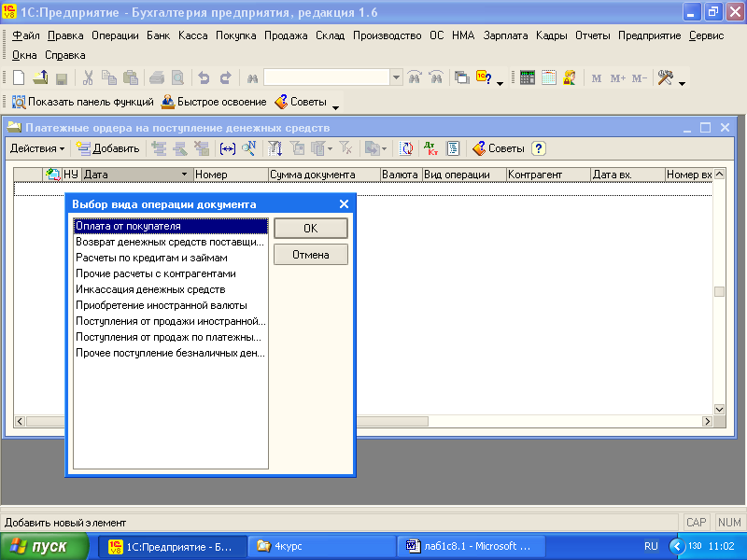Select Возврат денежных средств поставщи...
Image resolution: width=747 pixels, height=560 pixels.
pos(171,242)
